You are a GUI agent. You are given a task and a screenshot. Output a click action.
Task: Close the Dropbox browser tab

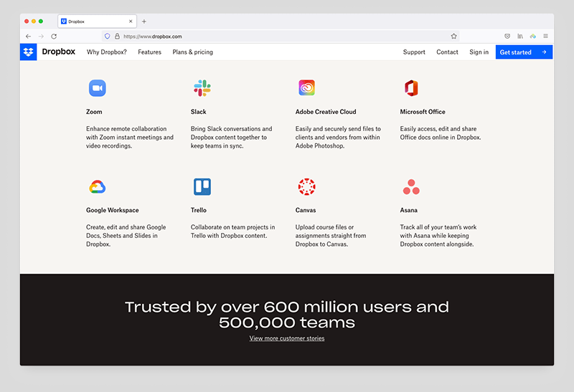[x=131, y=21]
